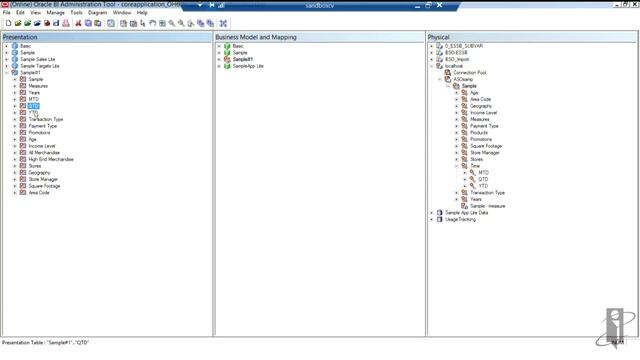Open the dropdown arrow on session bar
The width and height of the screenshot is (640, 360).
200,5
